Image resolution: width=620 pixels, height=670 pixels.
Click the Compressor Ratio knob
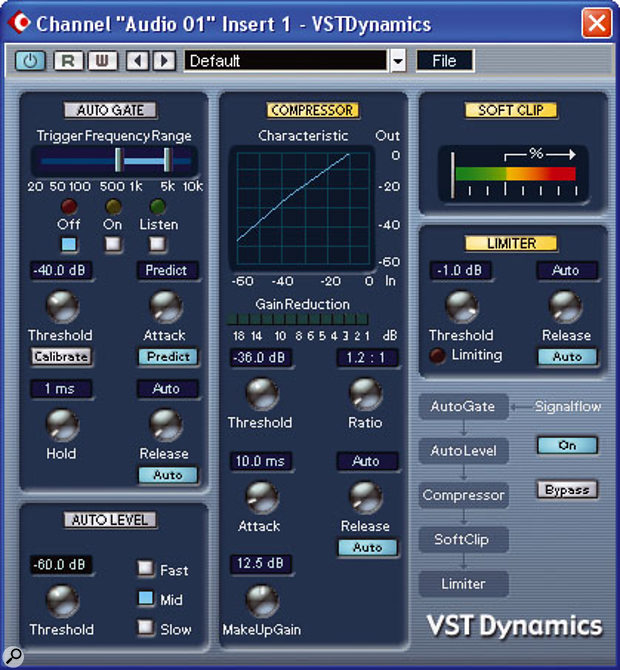pyautogui.click(x=366, y=394)
